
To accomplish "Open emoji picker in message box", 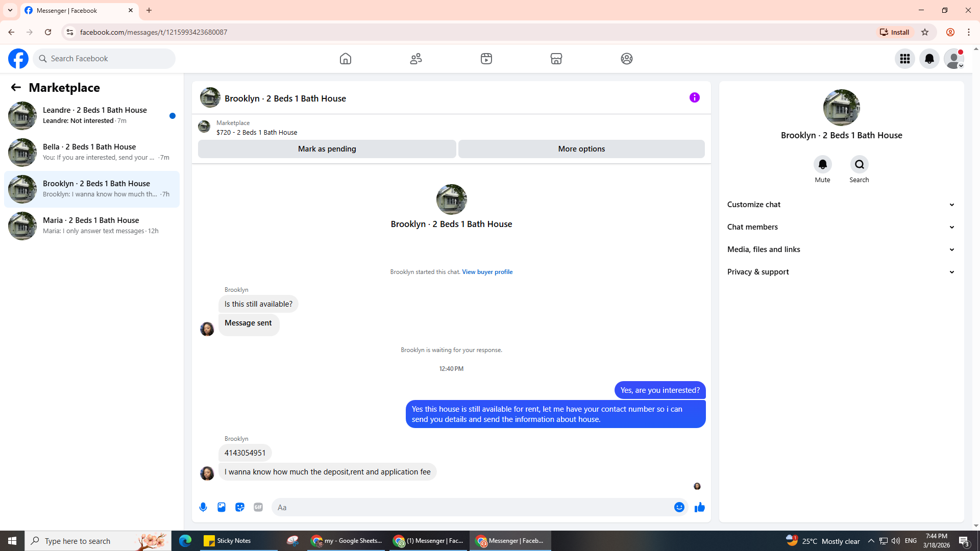I will pos(679,507).
